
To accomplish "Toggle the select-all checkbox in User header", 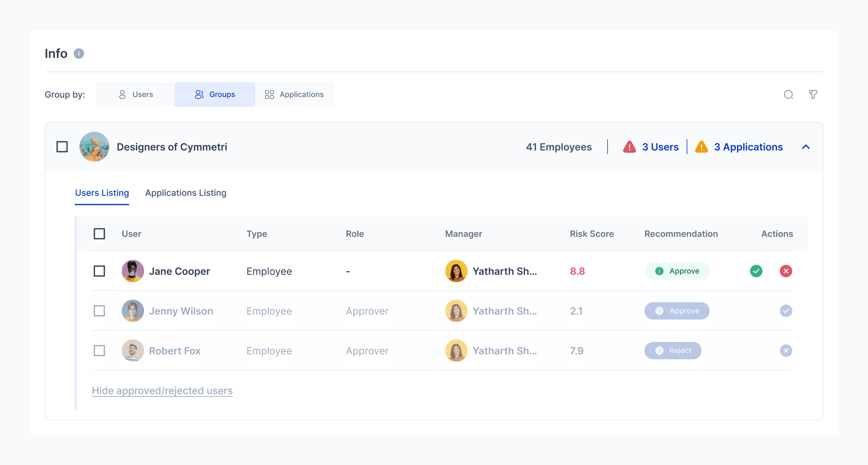I will tap(99, 234).
